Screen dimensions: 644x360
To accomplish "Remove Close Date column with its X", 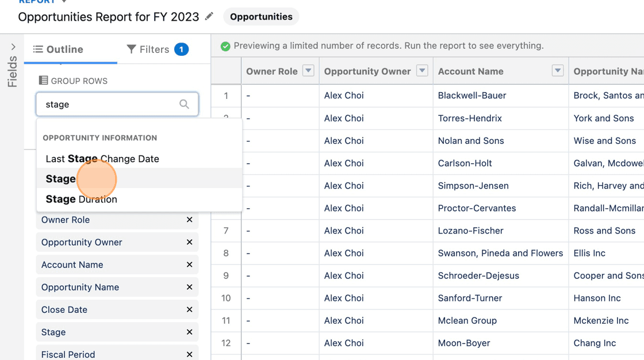I will (189, 309).
